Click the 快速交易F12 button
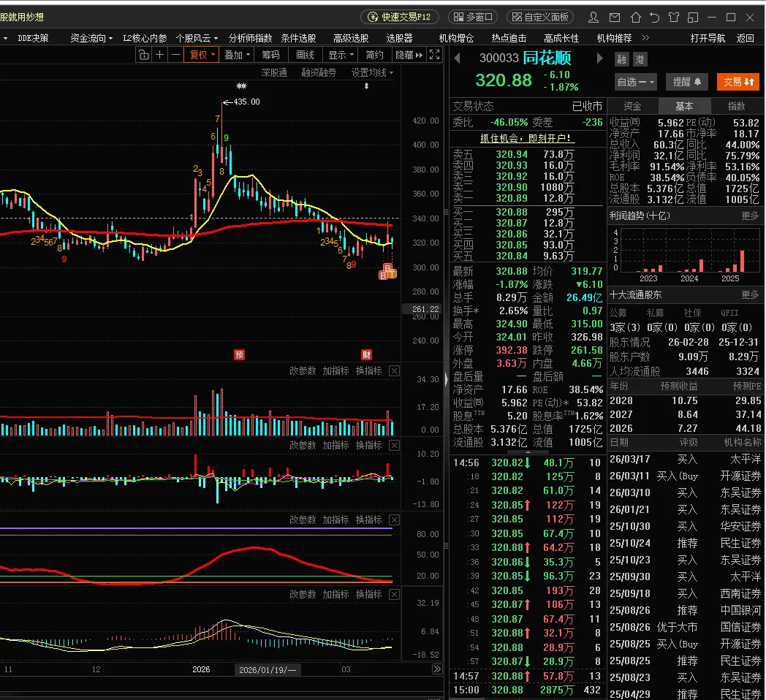Screen dimensions: 766x700 tap(400, 17)
